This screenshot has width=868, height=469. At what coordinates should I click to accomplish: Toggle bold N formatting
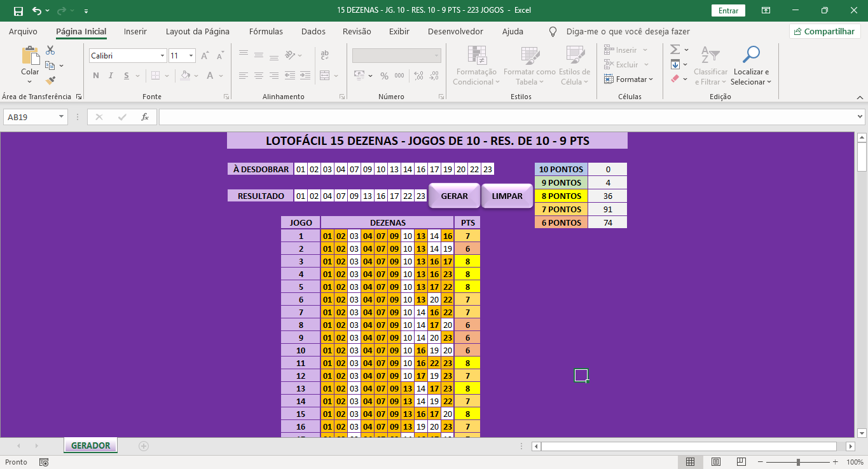pyautogui.click(x=96, y=76)
